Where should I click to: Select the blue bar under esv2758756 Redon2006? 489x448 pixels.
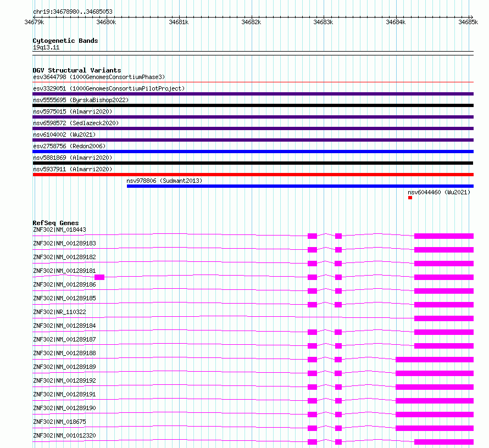click(253, 152)
